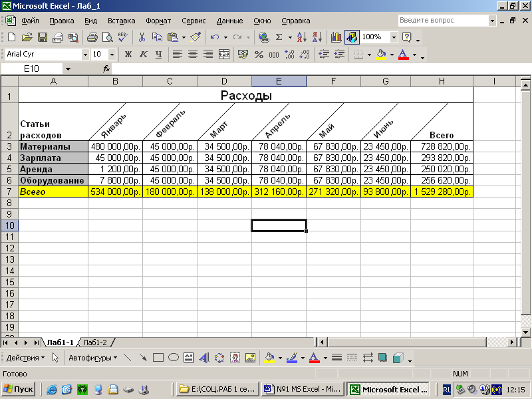Open the Chart Wizard
532x399 pixels.
tap(336, 37)
